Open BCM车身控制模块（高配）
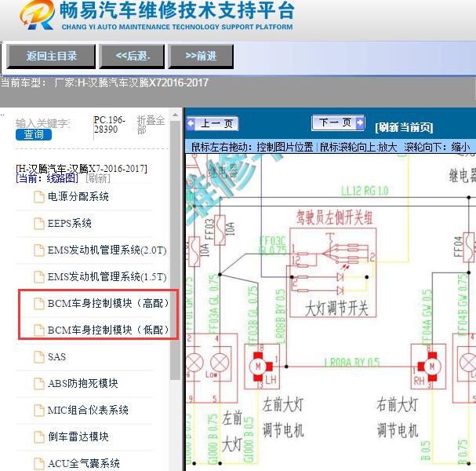The width and height of the screenshot is (476, 471). click(x=108, y=303)
